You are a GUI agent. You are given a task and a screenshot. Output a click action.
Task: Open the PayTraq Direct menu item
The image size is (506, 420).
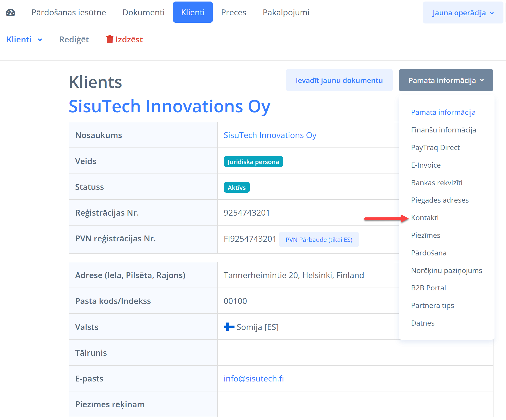click(435, 147)
